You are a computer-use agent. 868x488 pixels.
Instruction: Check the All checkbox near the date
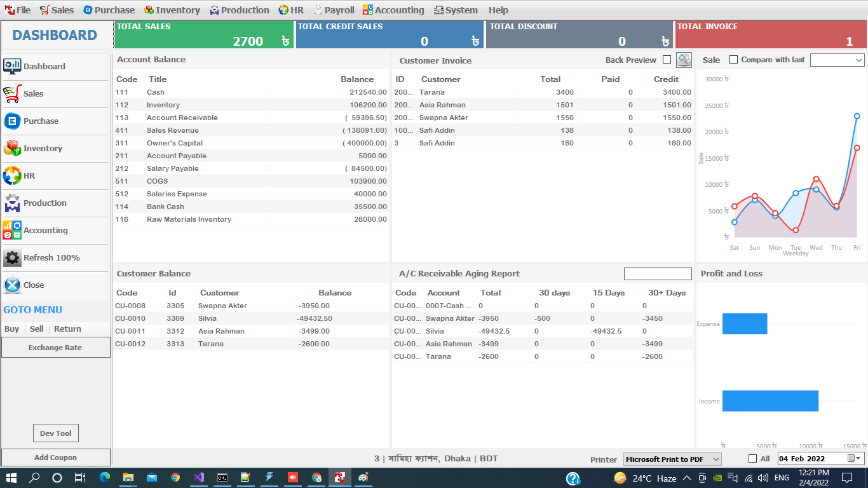click(753, 459)
